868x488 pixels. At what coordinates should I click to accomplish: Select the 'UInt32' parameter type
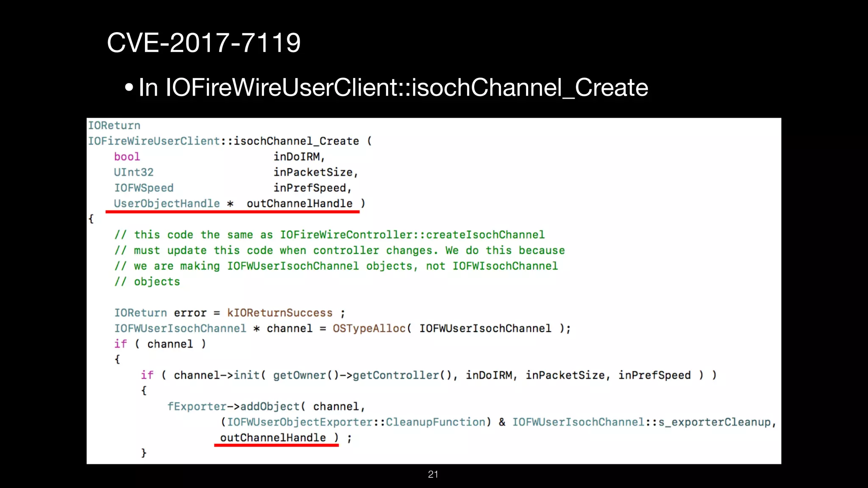(134, 172)
